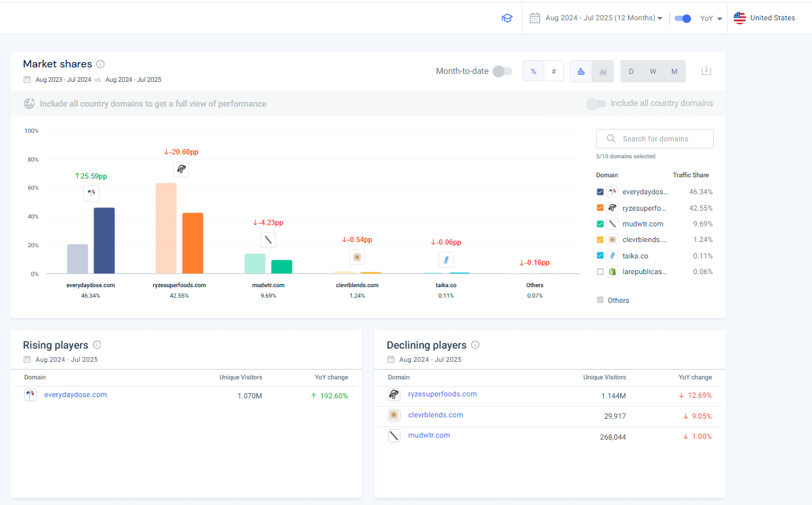
Task: Click the graduation cap learning icon
Action: coord(507,18)
